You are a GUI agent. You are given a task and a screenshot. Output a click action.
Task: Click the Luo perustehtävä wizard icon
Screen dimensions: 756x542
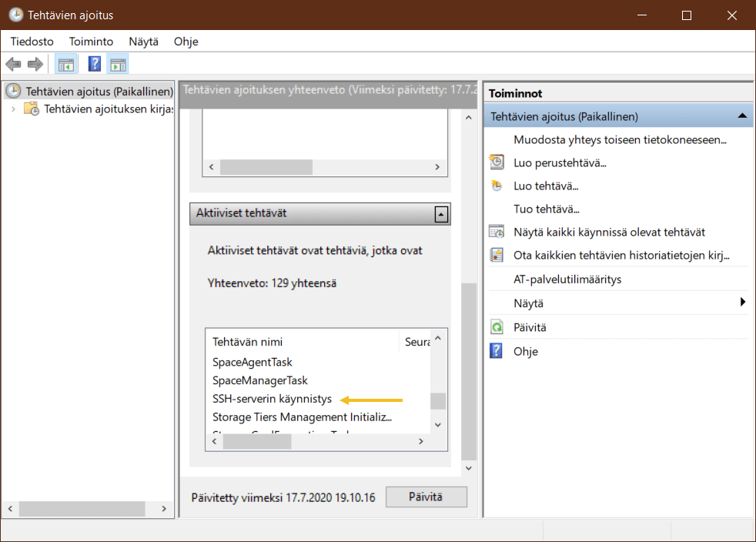(497, 162)
